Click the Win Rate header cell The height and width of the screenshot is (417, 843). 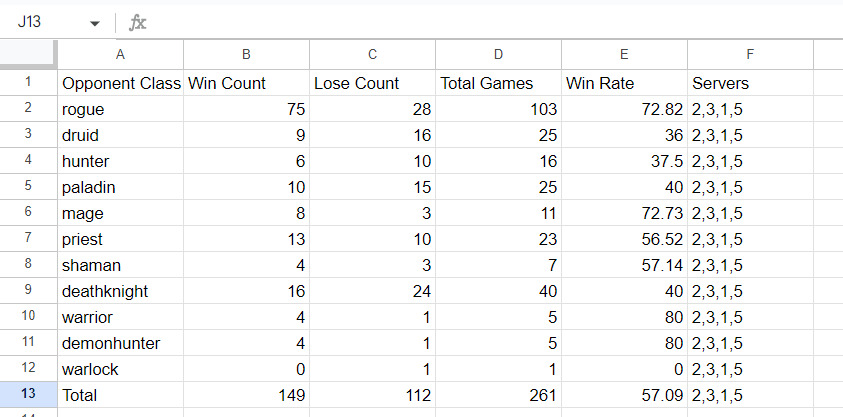point(624,83)
